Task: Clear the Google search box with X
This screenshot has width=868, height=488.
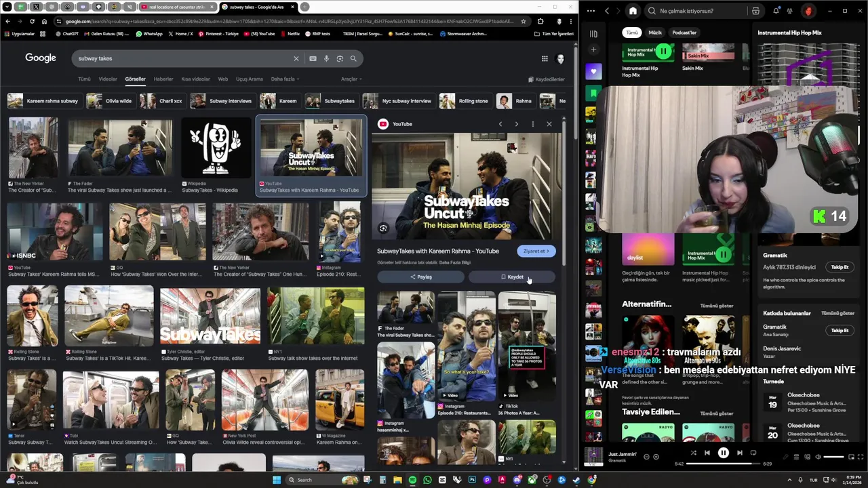Action: coord(296,58)
